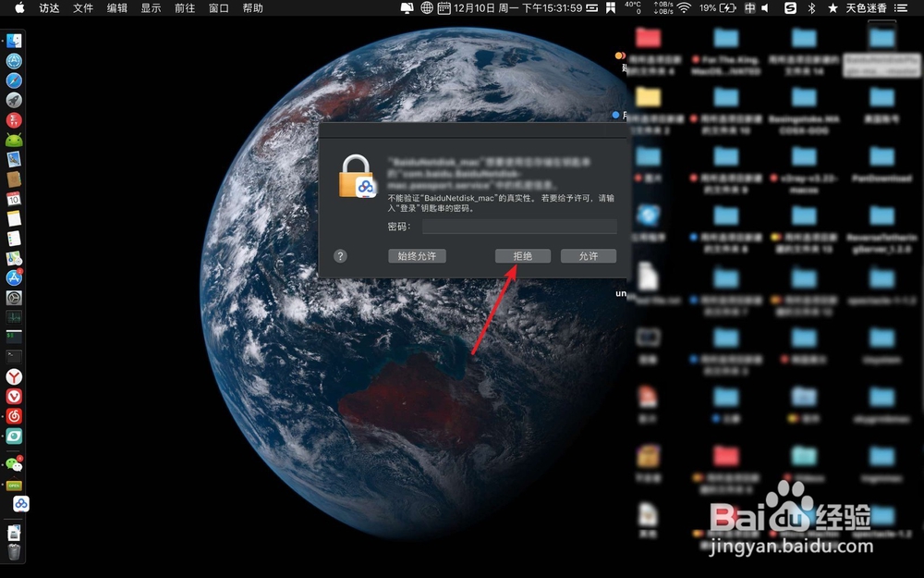The height and width of the screenshot is (578, 924).
Task: Open the yellow Notes icon in Dock
Action: click(14, 219)
